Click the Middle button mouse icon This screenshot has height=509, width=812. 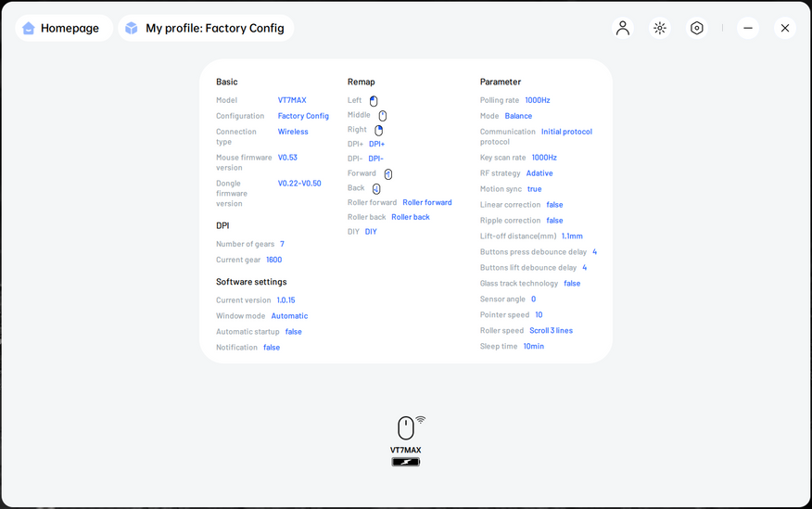click(x=383, y=116)
